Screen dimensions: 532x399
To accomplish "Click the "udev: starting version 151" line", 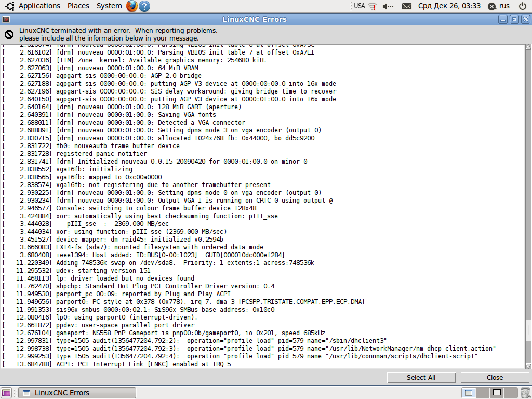I will (76, 271).
